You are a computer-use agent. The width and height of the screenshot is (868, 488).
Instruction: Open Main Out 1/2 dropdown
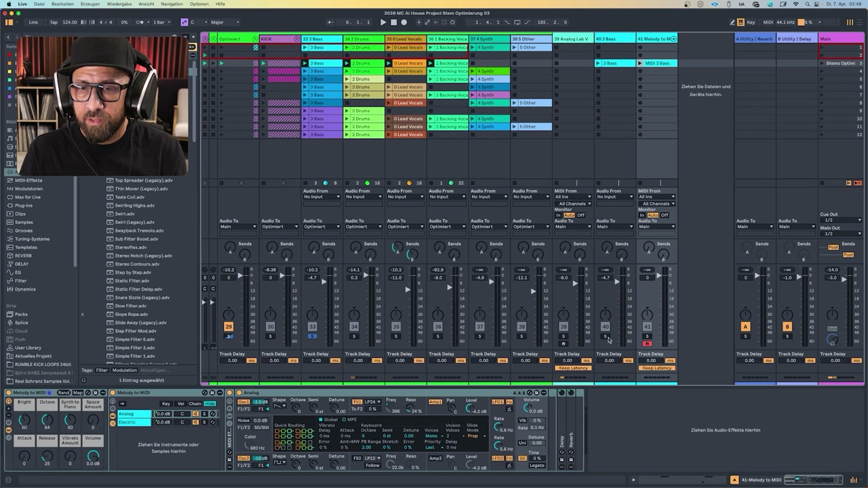coord(841,234)
